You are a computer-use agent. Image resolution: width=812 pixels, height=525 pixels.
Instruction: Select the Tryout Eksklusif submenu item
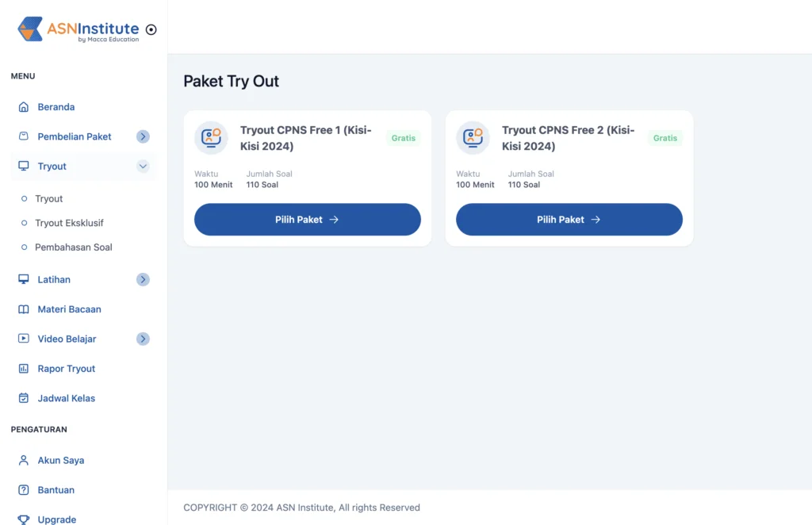click(x=69, y=223)
